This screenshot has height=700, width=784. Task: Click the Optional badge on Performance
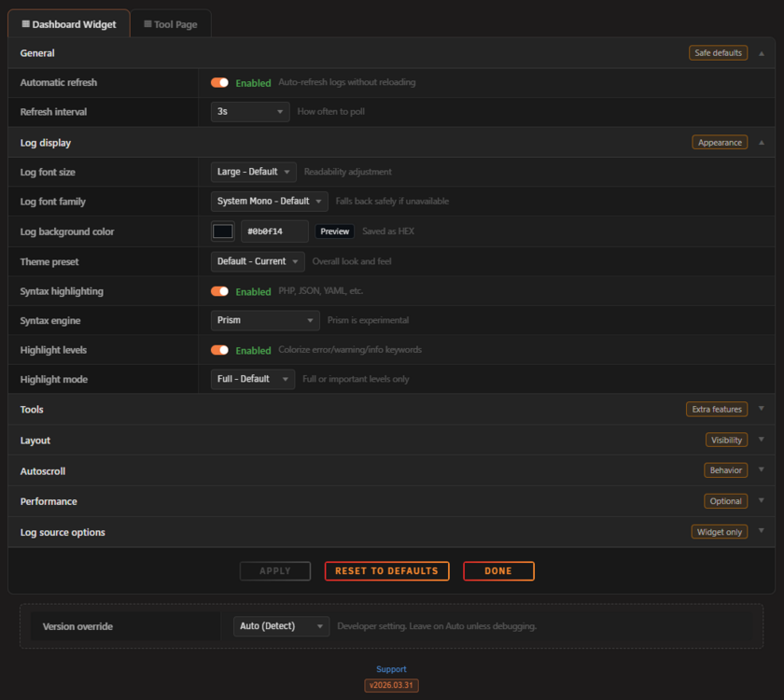(x=725, y=501)
